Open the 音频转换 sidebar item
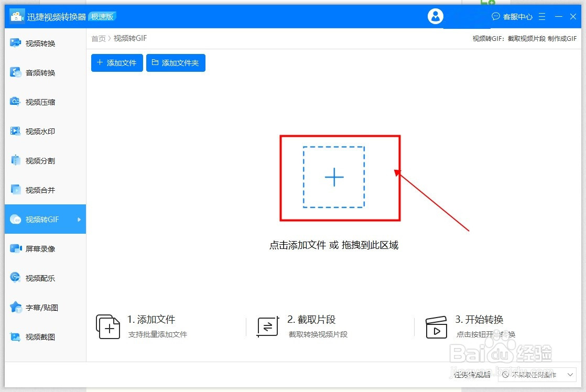Viewport: 586px width, 392px height. pyautogui.click(x=45, y=72)
